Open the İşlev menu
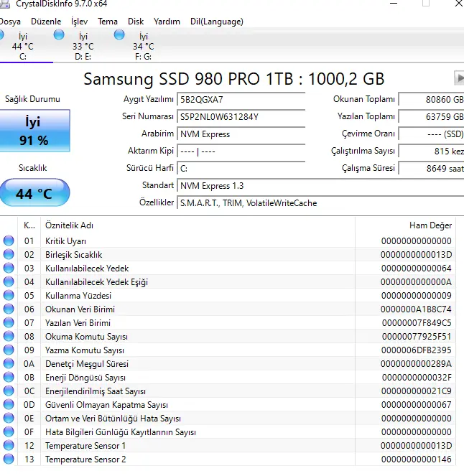 pyautogui.click(x=79, y=22)
